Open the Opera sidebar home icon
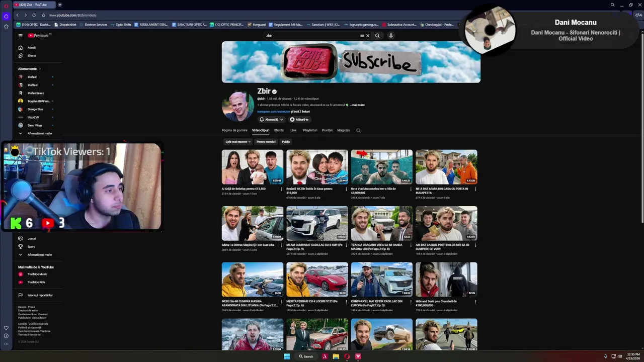The height and width of the screenshot is (362, 644). (x=6, y=16)
